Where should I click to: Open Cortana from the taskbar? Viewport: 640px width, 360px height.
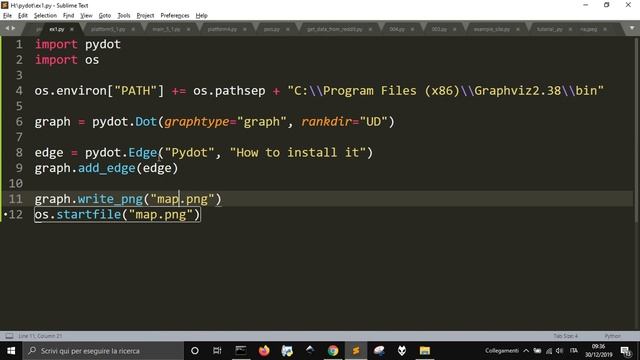click(195, 351)
